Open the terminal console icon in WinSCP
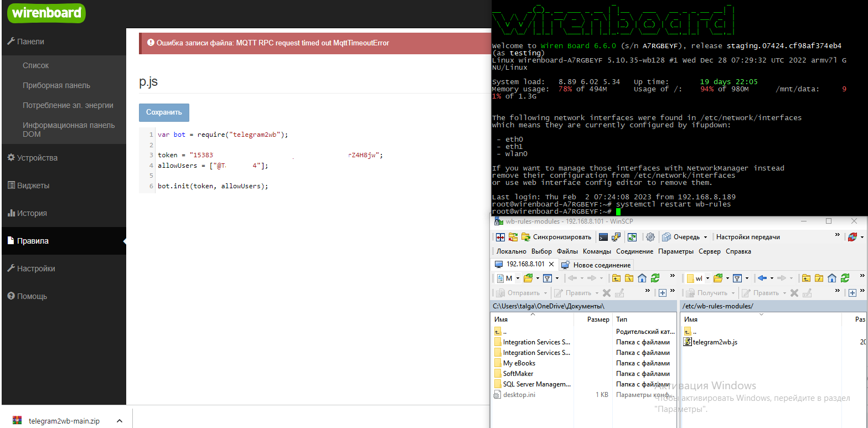Viewport: 868px width, 428px height. (x=603, y=237)
